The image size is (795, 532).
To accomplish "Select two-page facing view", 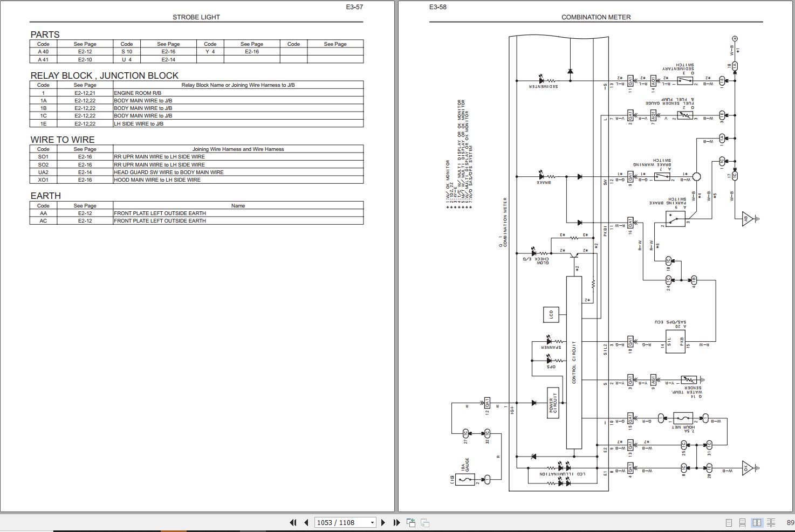I will coord(757,522).
